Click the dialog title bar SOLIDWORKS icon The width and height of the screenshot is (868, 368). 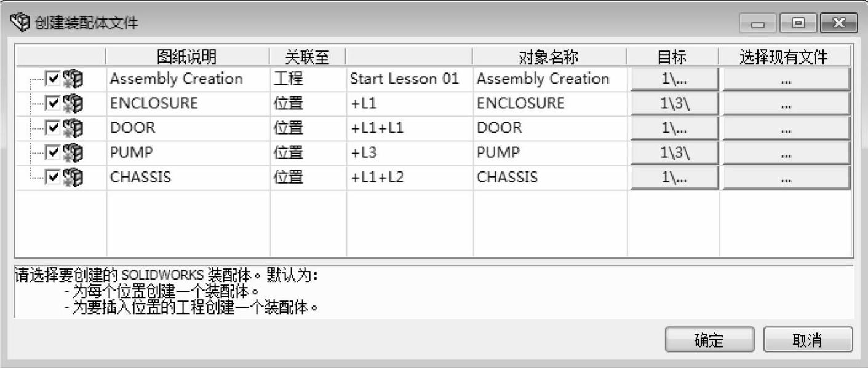20,23
